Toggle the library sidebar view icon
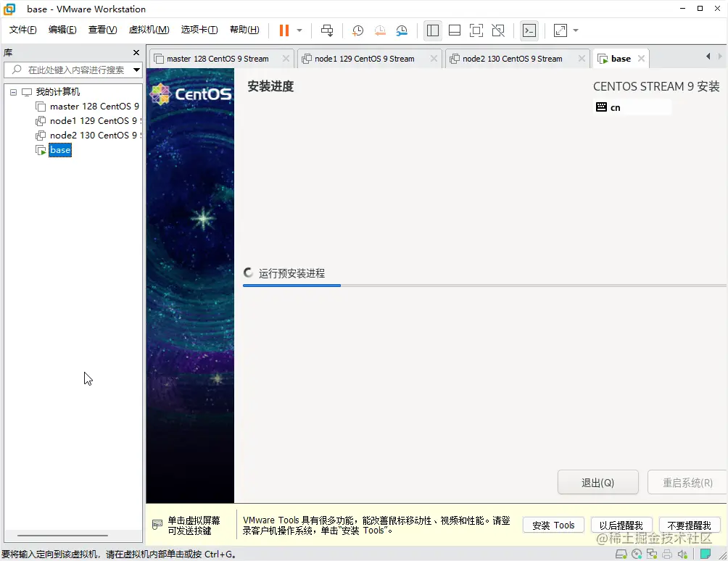This screenshot has height=561, width=728. click(433, 30)
